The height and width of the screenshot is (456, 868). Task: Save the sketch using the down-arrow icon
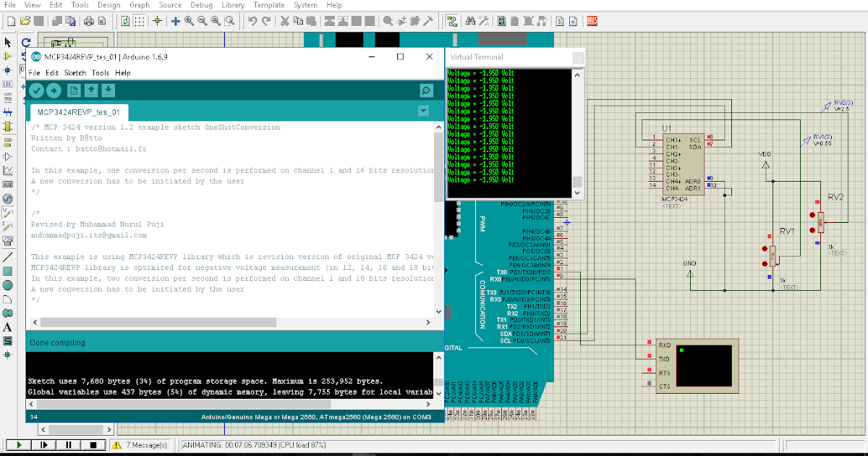point(108,90)
